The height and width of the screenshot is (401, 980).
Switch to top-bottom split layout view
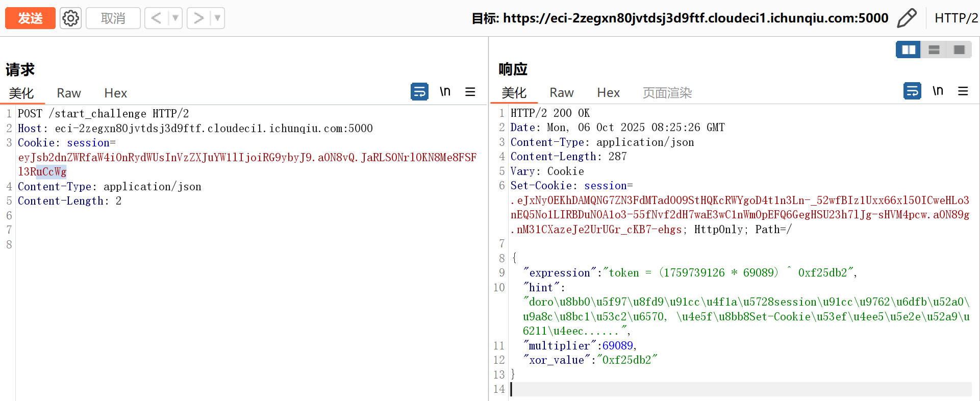[934, 49]
